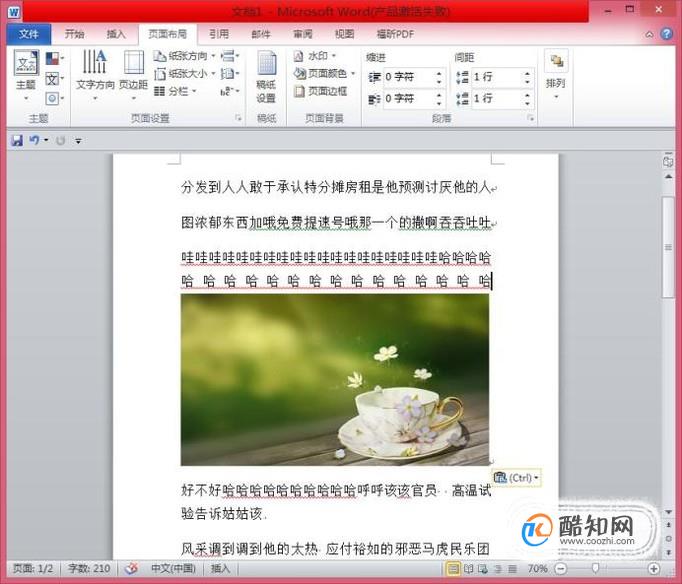682x584 pixels.
Task: Open the 段落 paragraph dialog launcher
Action: pyautogui.click(x=530, y=118)
